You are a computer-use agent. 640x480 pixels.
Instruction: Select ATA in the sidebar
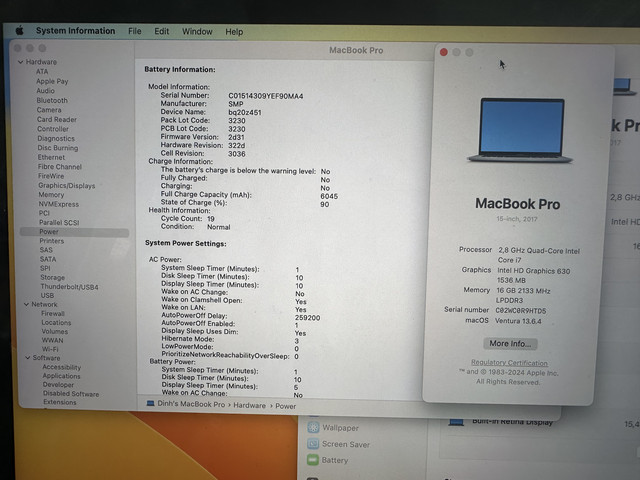click(x=42, y=71)
